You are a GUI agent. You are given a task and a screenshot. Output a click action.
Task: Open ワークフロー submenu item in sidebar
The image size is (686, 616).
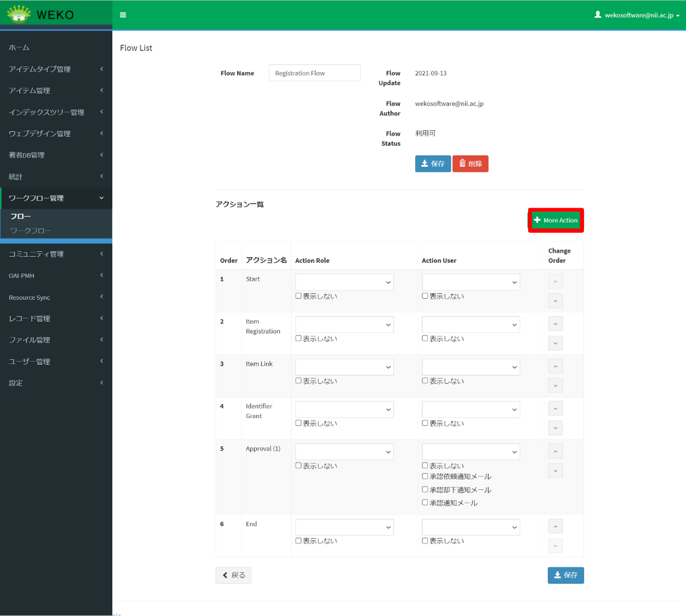click(31, 231)
